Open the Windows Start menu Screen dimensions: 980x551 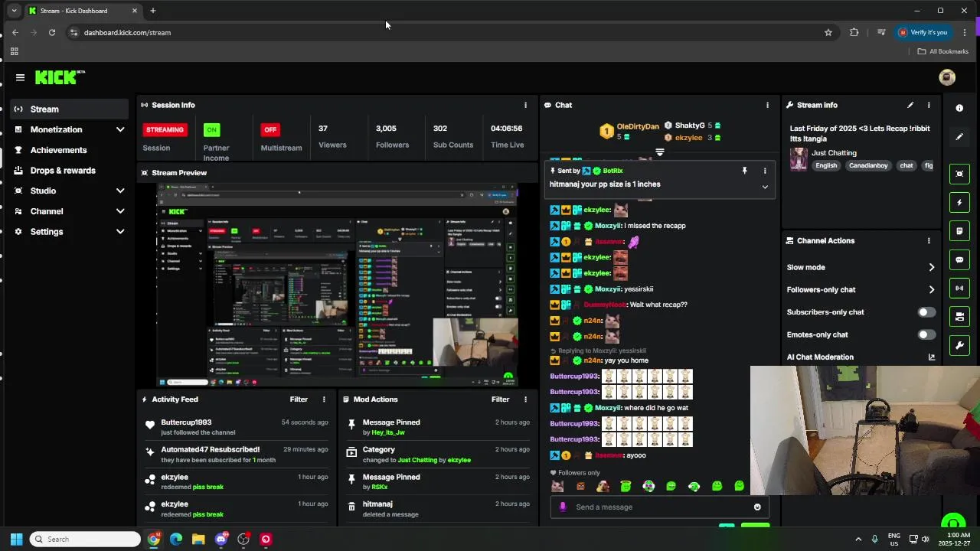coord(16,539)
